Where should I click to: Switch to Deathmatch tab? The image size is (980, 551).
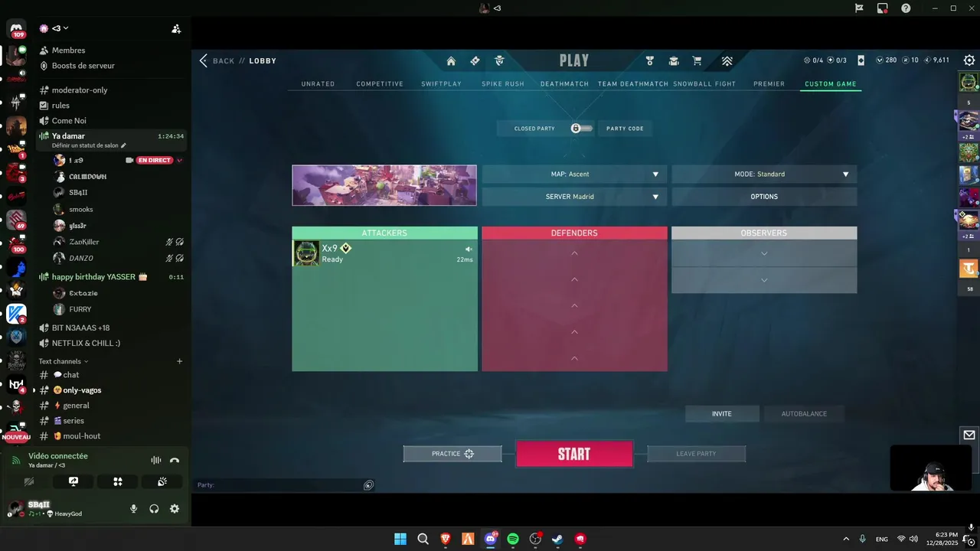[566, 84]
